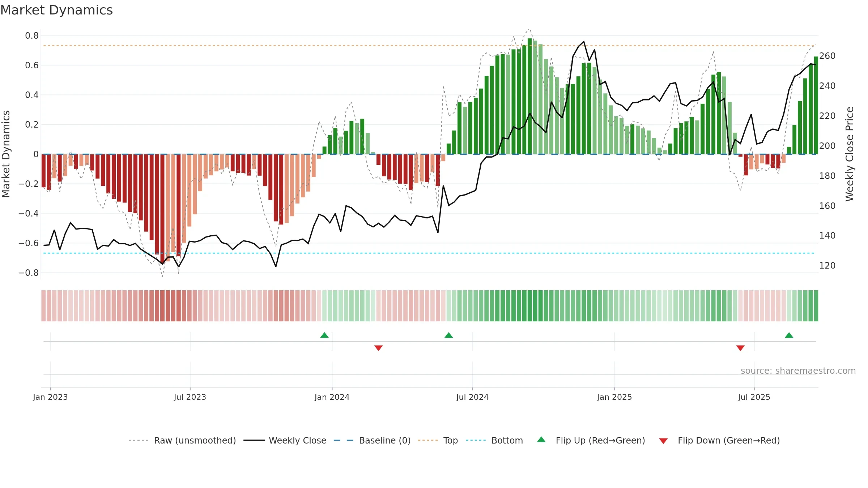Toggle the Top legend entry
Screen dimensions: 868x488
tap(438, 440)
